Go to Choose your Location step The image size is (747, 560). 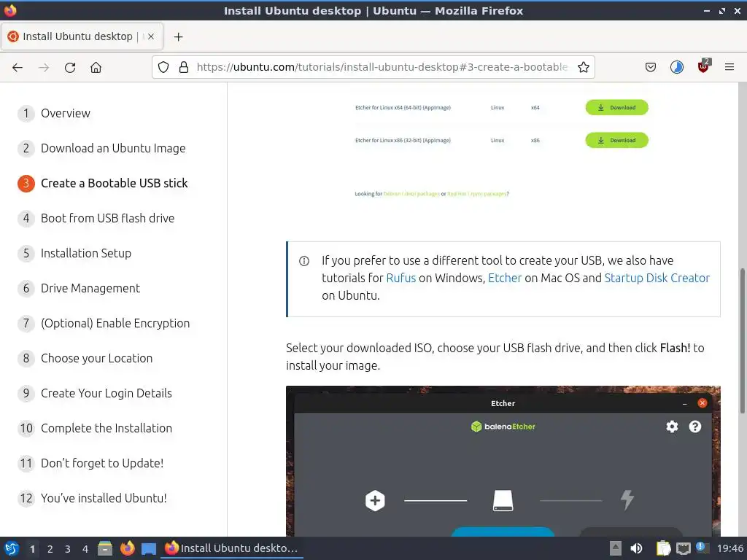click(x=96, y=358)
